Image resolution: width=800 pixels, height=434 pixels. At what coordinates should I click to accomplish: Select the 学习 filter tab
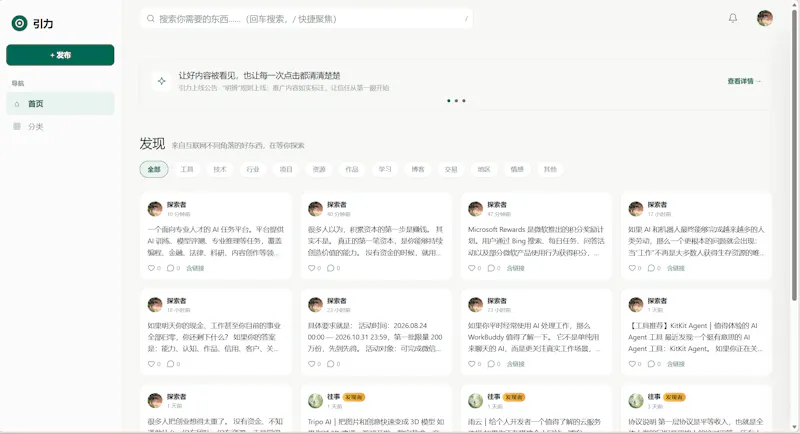pos(385,169)
